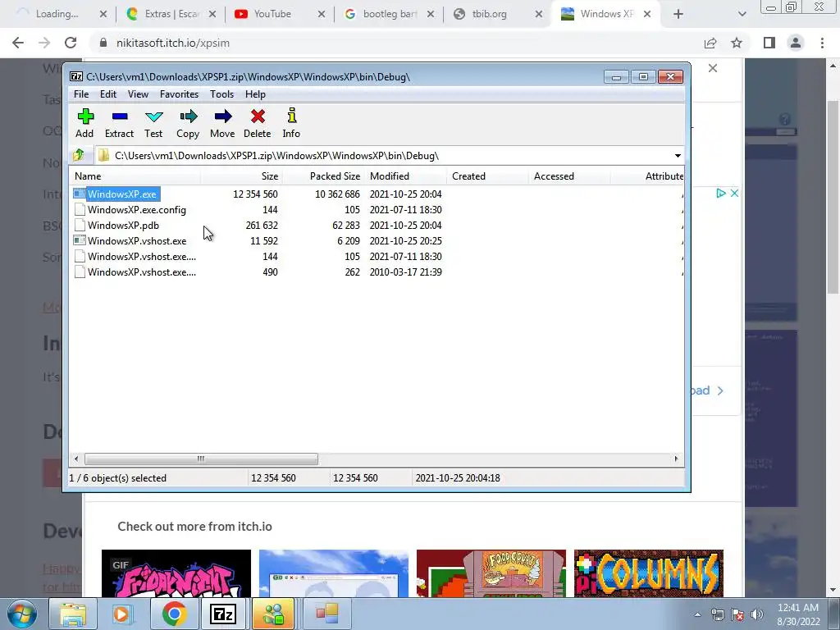Show hidden tray icons arrow
Viewport: 840px width, 630px height.
(697, 614)
